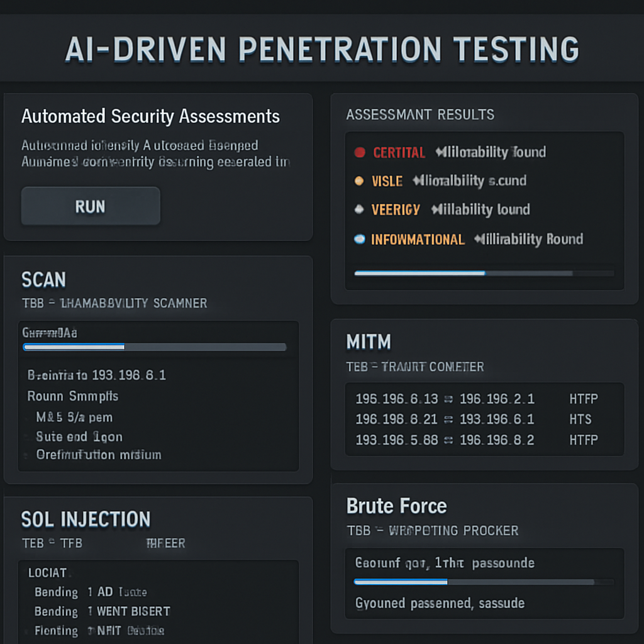Click destination address 196.196.8.2

pos(497,440)
